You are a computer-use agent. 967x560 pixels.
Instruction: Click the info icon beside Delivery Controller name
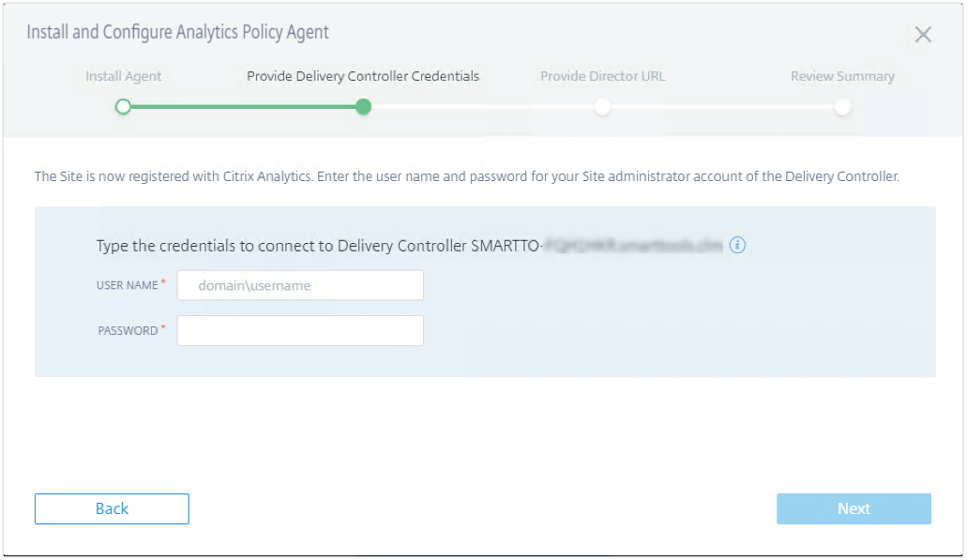pyautogui.click(x=737, y=245)
